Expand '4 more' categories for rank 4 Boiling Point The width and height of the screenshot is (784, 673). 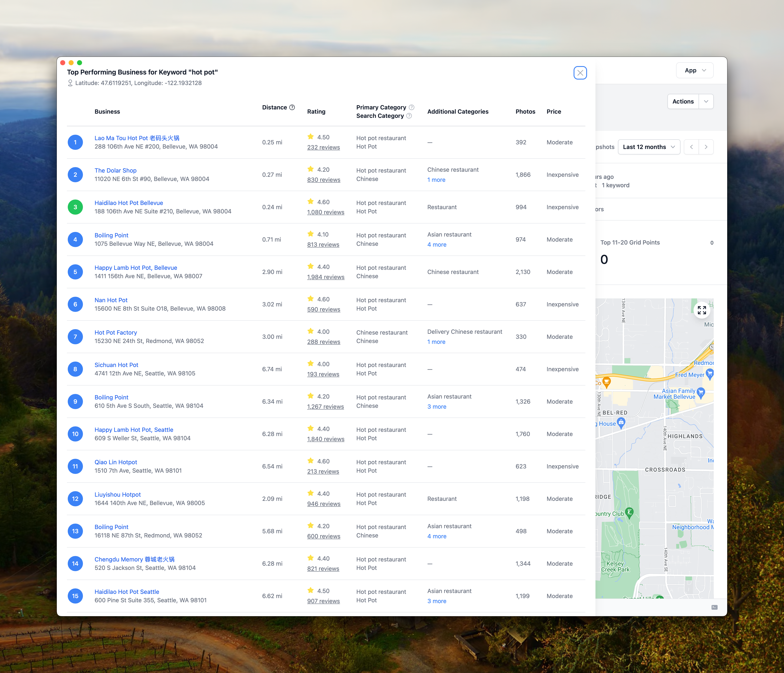pyautogui.click(x=437, y=245)
